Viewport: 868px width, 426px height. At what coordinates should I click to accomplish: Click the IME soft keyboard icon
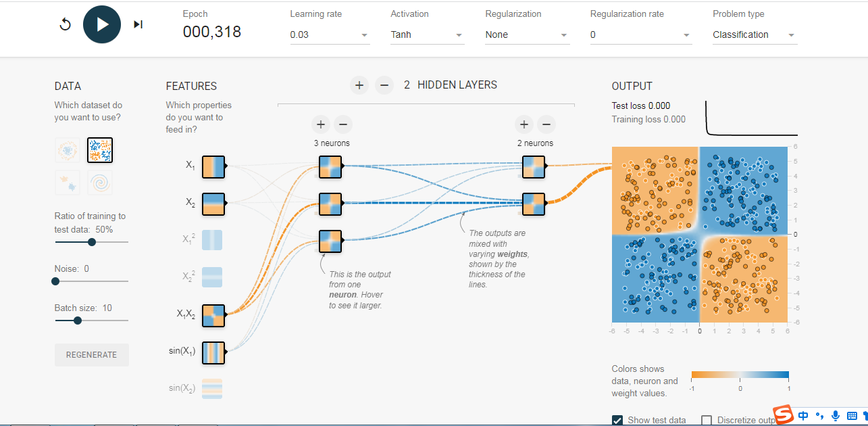pyautogui.click(x=852, y=415)
